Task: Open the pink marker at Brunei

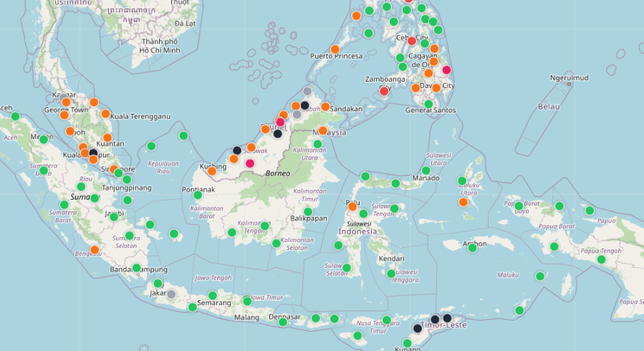Action: (280, 122)
